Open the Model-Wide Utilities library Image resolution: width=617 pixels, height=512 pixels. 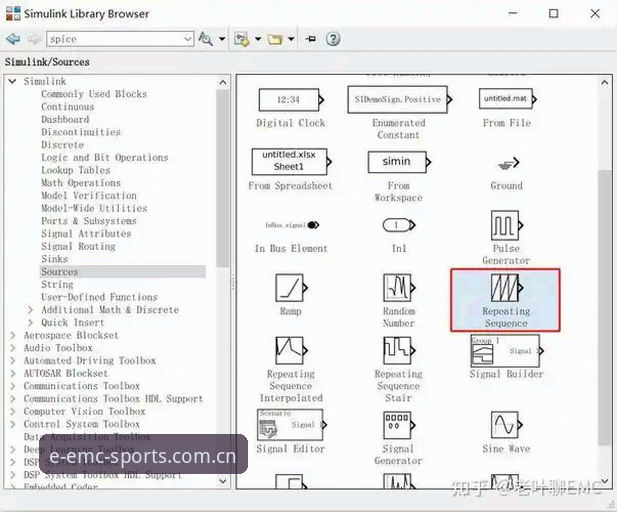click(x=94, y=208)
